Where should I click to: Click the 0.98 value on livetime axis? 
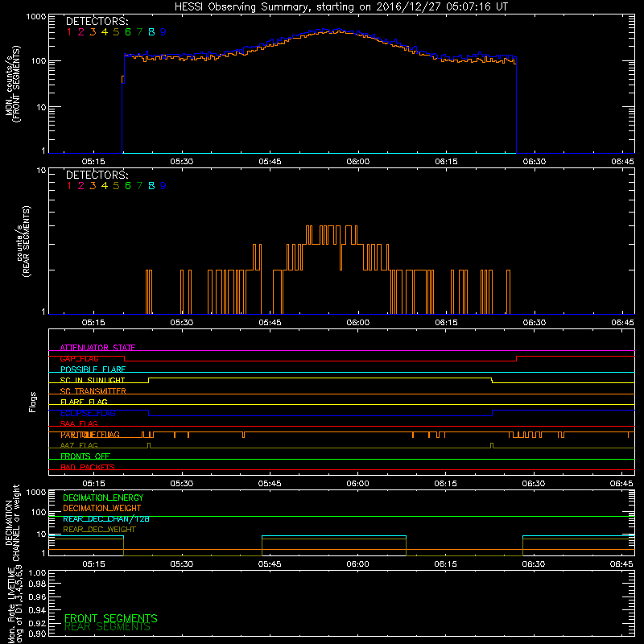point(37,584)
